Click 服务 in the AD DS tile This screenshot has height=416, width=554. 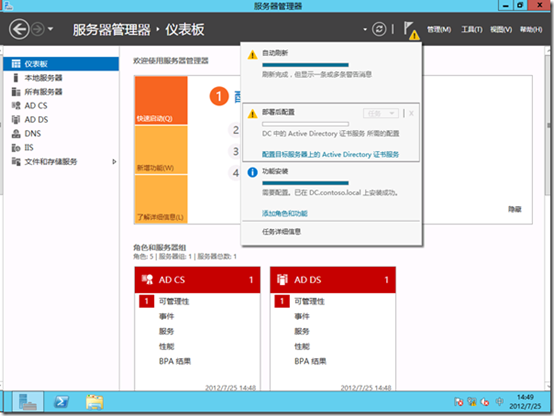click(x=302, y=332)
